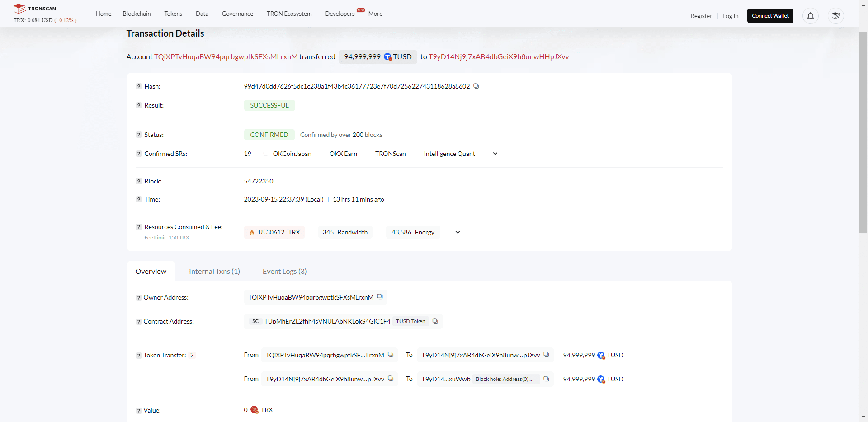The height and width of the screenshot is (422, 868).
Task: Open the Data menu
Action: point(202,14)
